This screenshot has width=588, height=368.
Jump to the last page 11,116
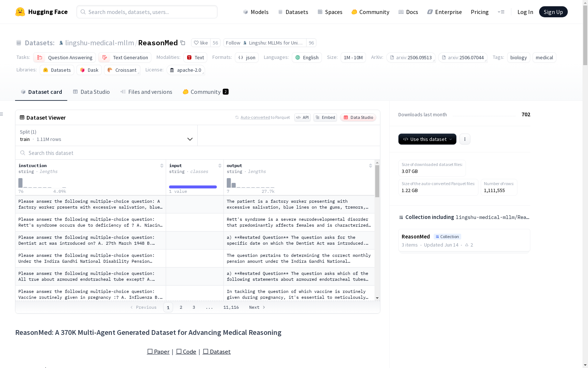231,307
